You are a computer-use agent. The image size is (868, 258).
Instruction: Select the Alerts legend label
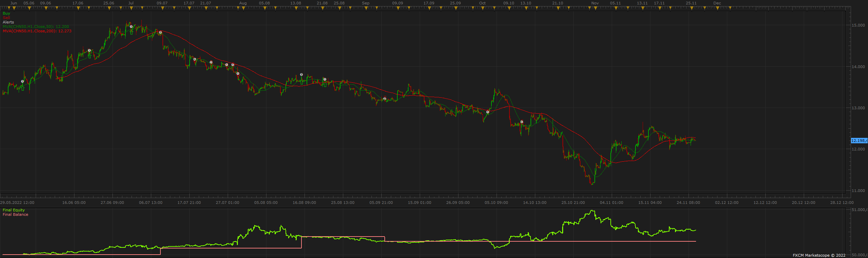click(8, 22)
